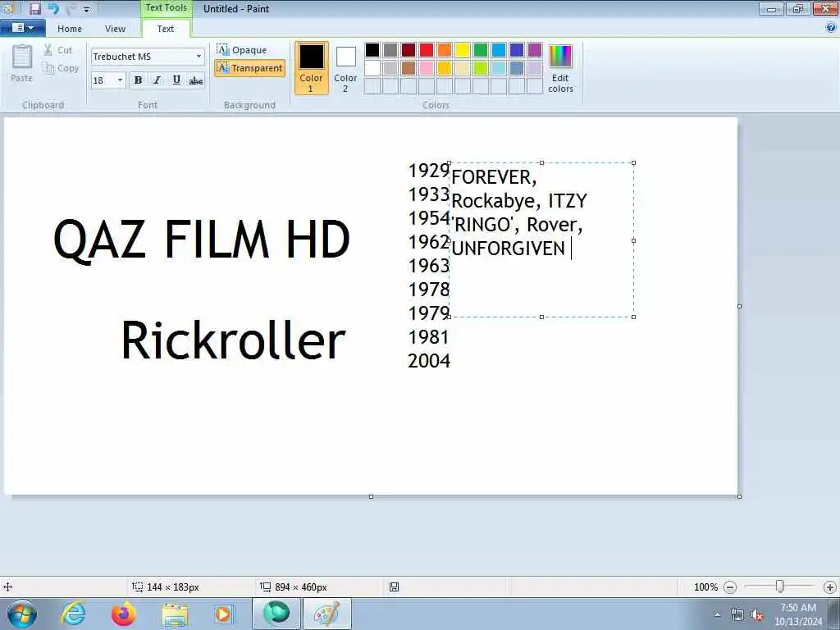Pick the orange color swatch
The width and height of the screenshot is (840, 630).
coord(445,50)
